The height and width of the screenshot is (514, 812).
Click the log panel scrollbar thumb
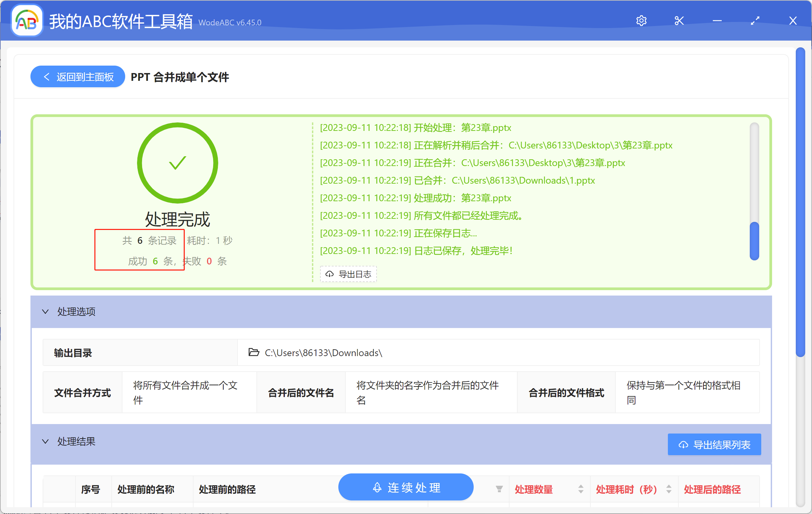754,241
